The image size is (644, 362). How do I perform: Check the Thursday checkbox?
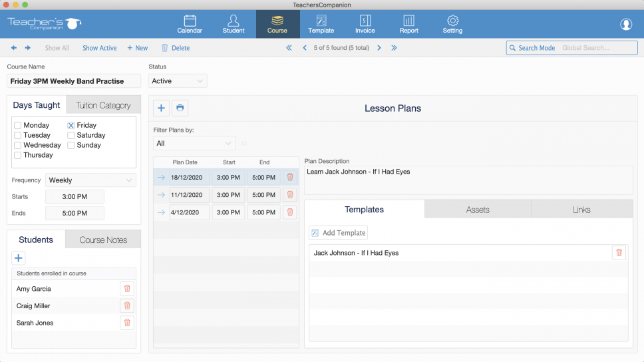tap(18, 155)
